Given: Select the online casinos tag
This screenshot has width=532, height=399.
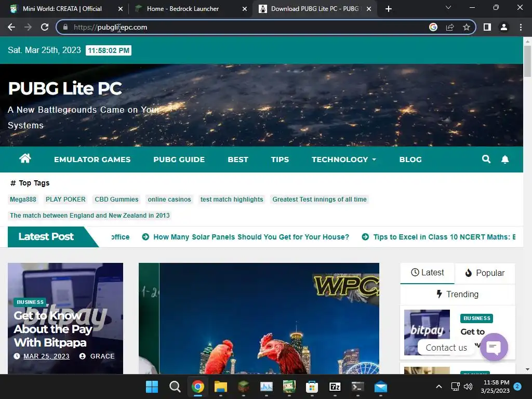Looking at the screenshot, I should [169, 199].
